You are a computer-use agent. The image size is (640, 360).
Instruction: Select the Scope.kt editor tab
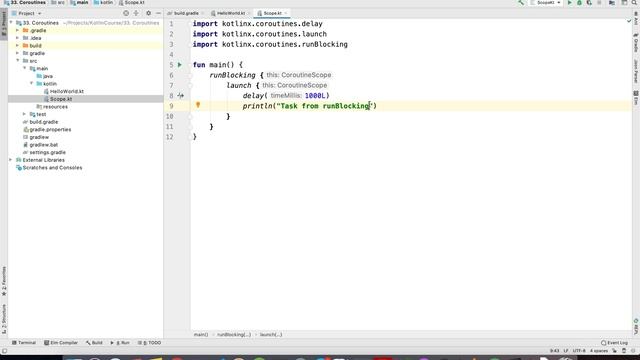tap(271, 13)
